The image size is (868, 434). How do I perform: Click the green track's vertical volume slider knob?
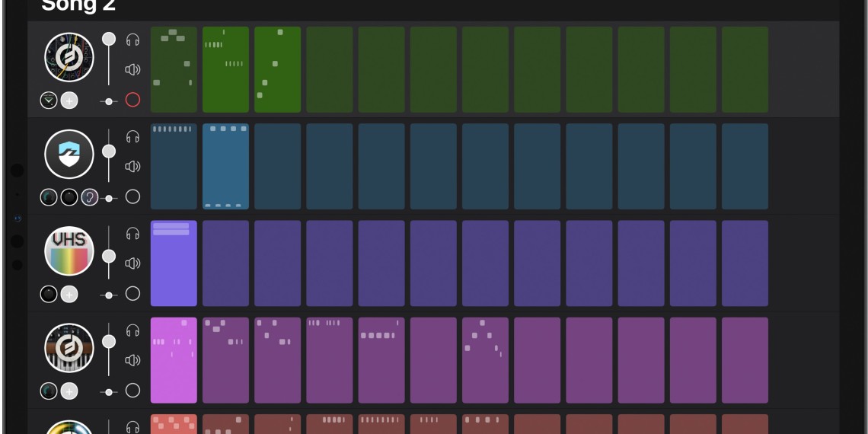tap(109, 39)
